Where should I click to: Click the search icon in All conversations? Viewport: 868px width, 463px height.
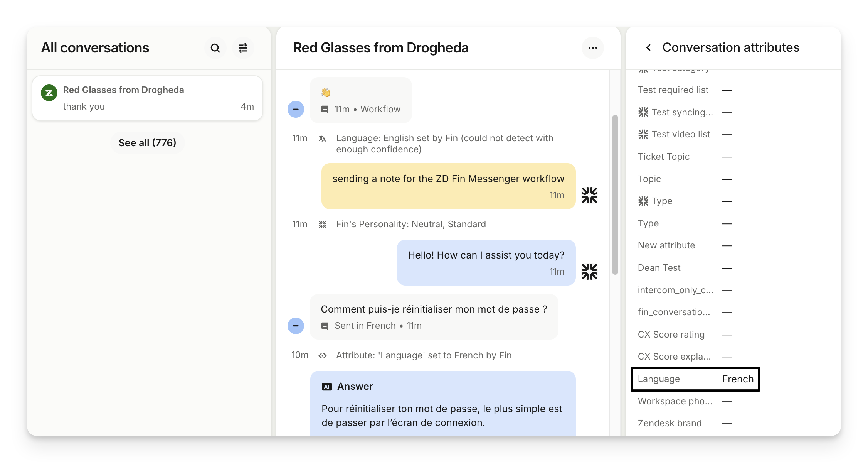[x=215, y=48]
